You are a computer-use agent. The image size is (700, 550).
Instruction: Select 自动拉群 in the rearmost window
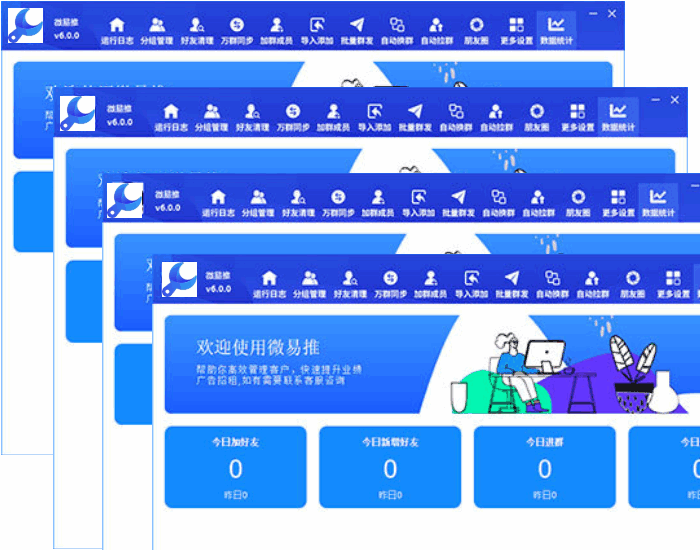click(x=437, y=31)
